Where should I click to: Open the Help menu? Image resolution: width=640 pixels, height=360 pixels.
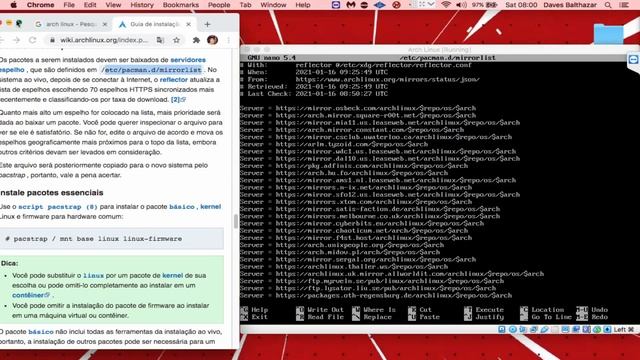click(x=302, y=5)
